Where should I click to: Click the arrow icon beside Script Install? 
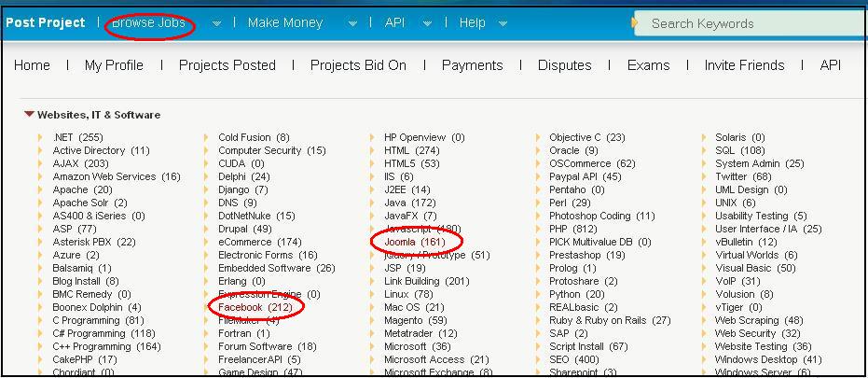click(x=538, y=346)
